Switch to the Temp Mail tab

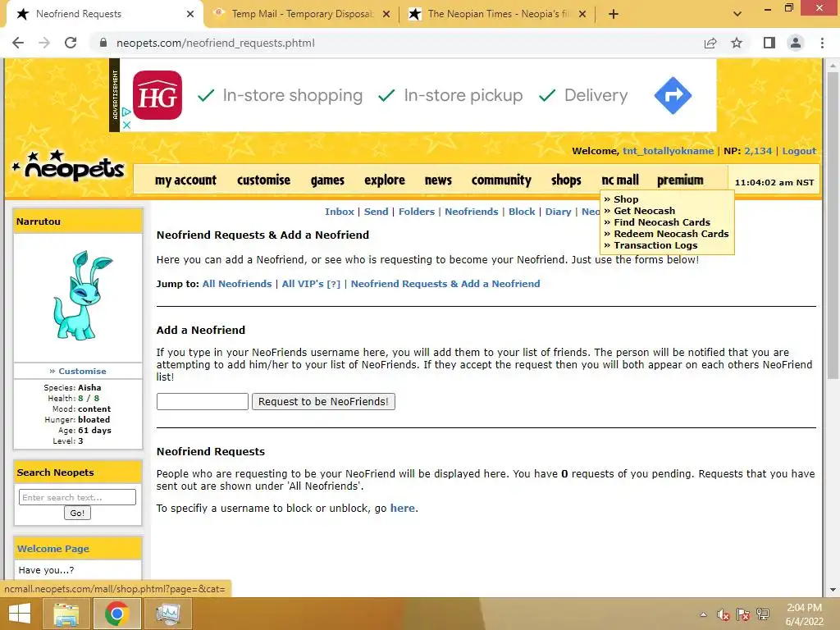coord(302,14)
